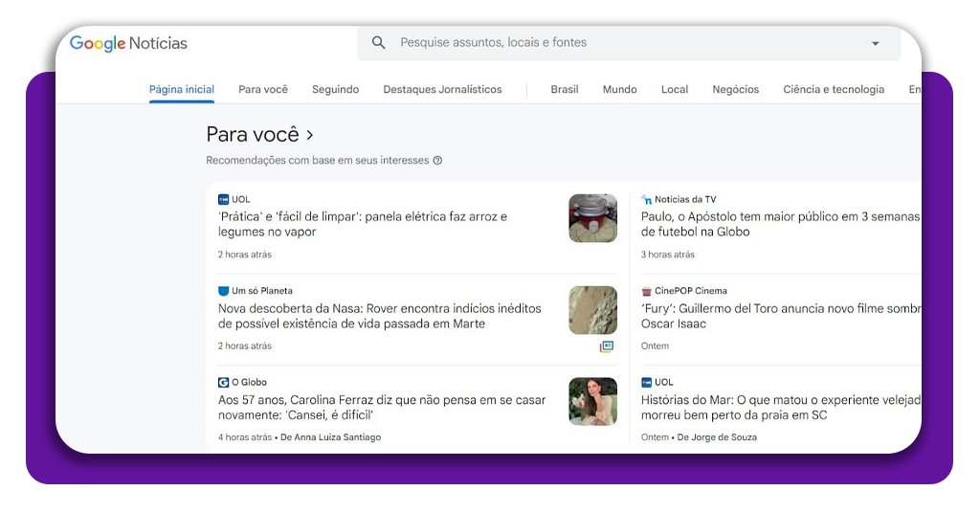
Task: Click the Um só Planeta source icon
Action: point(223,291)
